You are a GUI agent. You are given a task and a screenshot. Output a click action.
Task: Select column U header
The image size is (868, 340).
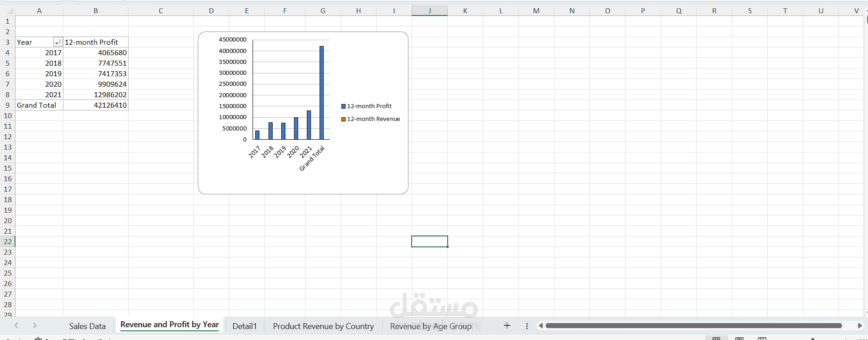tap(821, 10)
